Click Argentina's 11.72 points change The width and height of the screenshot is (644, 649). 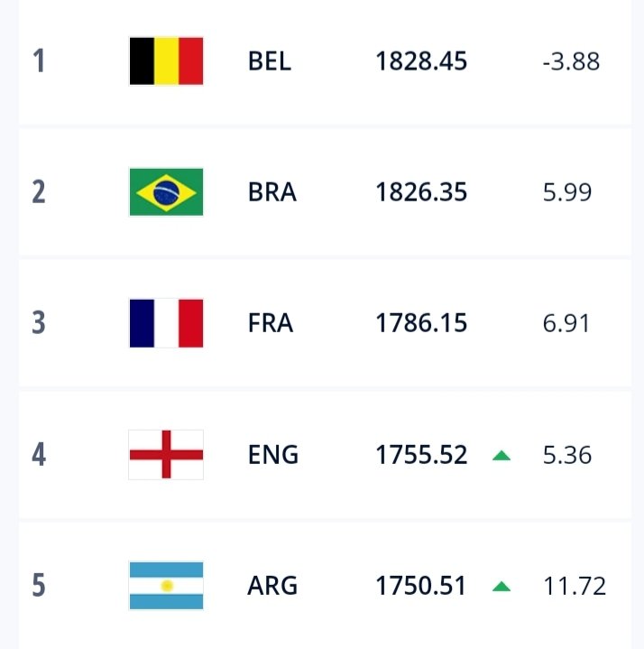575,586
